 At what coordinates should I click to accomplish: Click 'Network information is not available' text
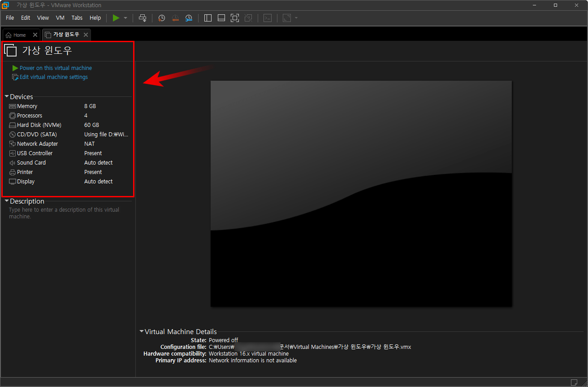coord(253,361)
